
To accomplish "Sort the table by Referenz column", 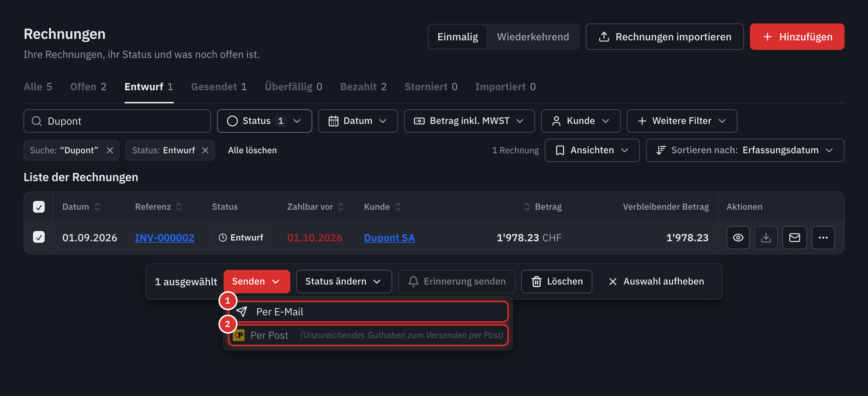I will coord(158,207).
